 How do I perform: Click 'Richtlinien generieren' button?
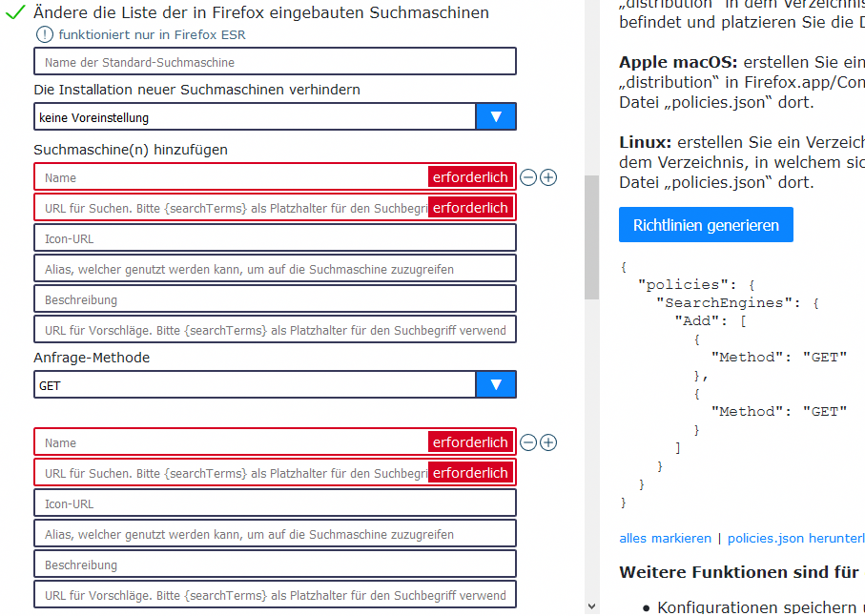pyautogui.click(x=706, y=225)
